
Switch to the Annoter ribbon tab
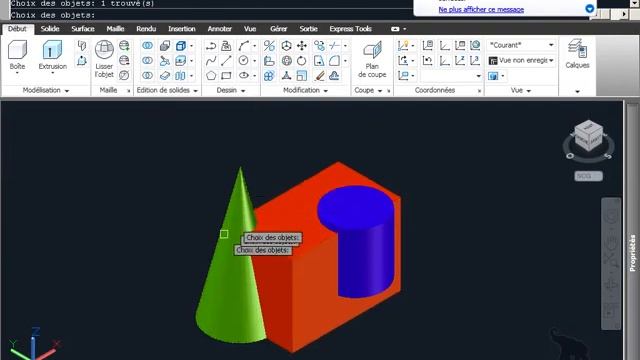pyautogui.click(x=220, y=29)
